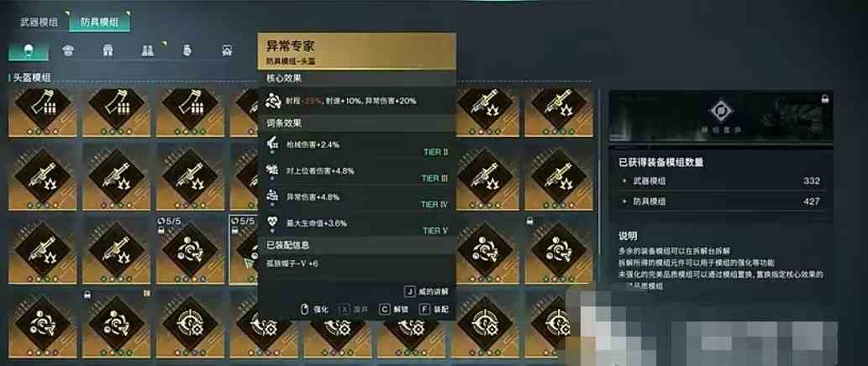Click the core effect icon beside 射程
The image size is (868, 366).
click(x=272, y=101)
